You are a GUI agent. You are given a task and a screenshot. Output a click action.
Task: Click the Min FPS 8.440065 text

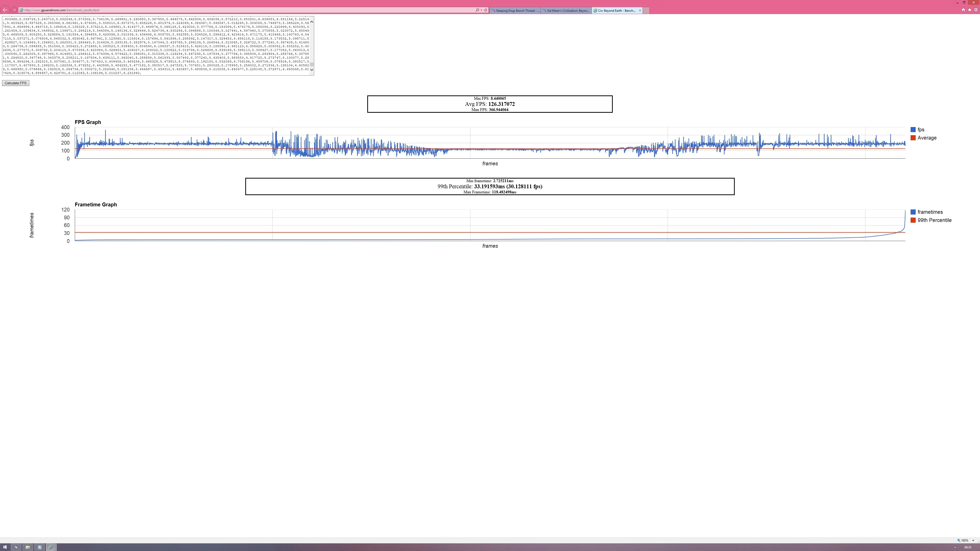pyautogui.click(x=490, y=98)
